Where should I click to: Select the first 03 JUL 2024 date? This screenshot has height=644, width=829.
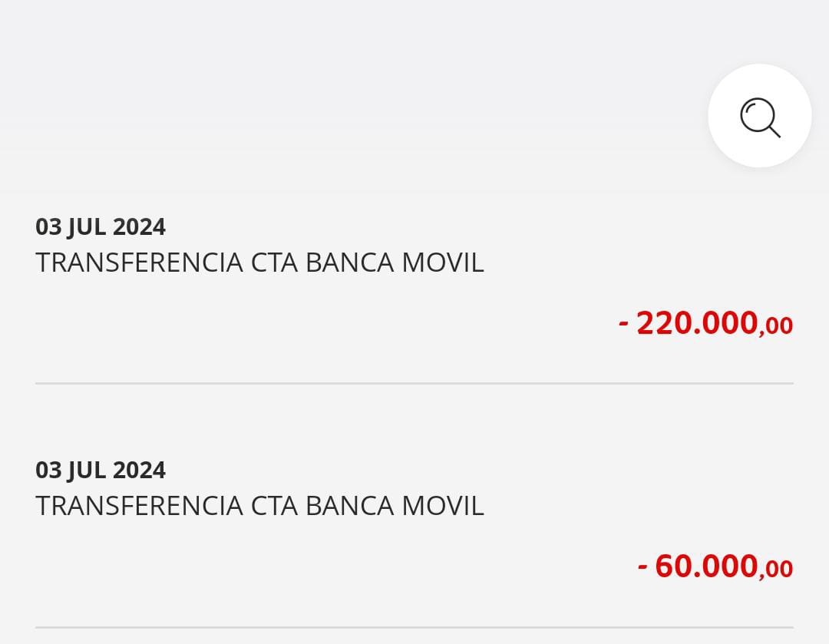coord(101,227)
